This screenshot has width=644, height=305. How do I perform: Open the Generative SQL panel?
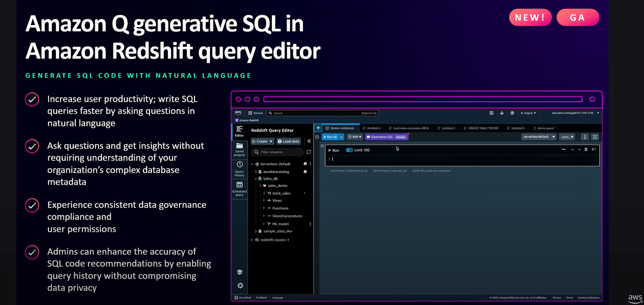pyautogui.click(x=386, y=137)
